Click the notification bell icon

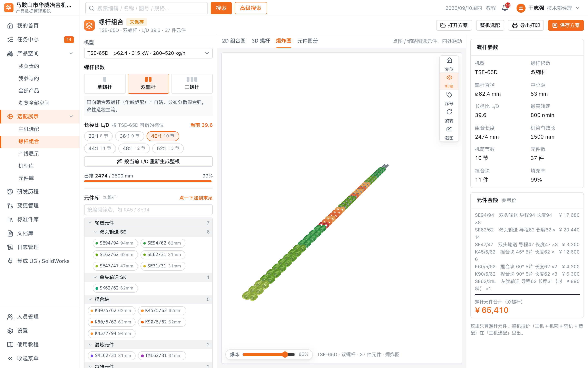coord(505,8)
